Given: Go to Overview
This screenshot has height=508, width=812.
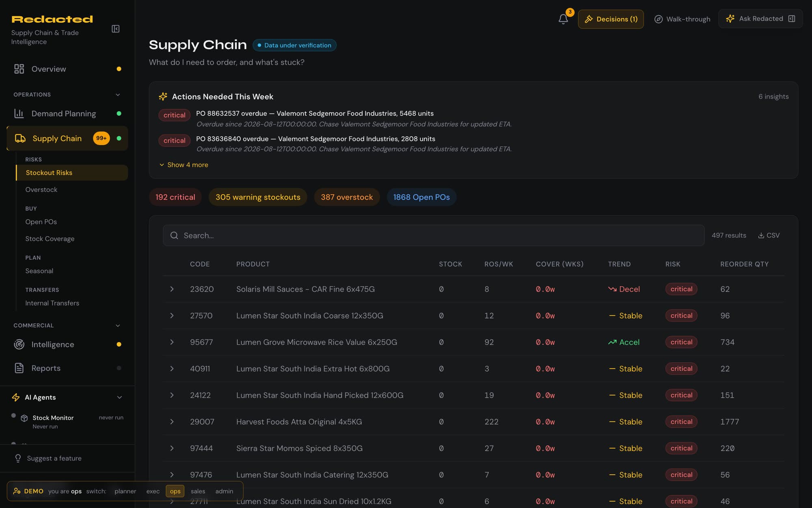Looking at the screenshot, I should (67, 69).
